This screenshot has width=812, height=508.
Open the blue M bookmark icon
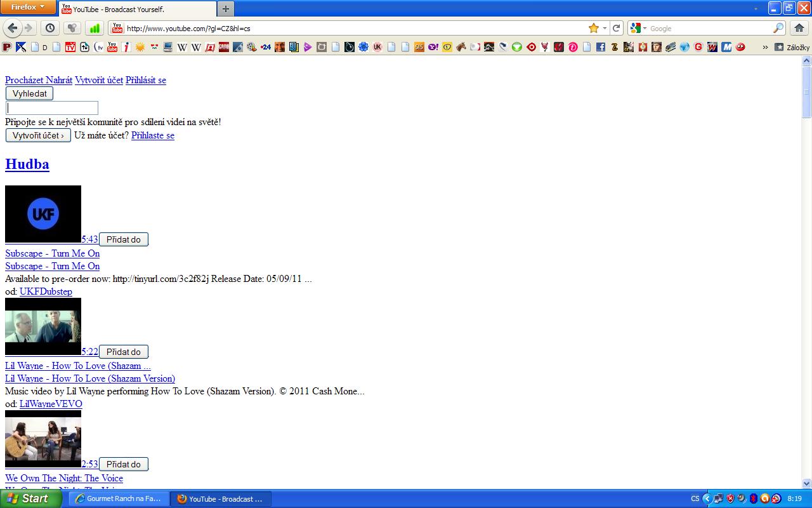click(726, 46)
